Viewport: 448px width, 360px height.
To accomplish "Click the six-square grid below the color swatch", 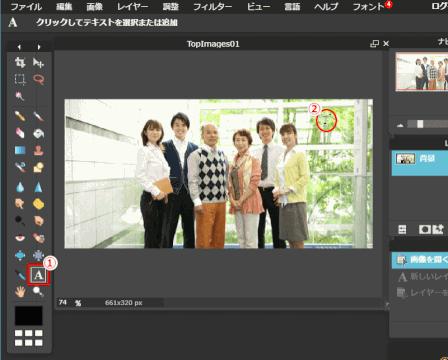I will (x=29, y=338).
